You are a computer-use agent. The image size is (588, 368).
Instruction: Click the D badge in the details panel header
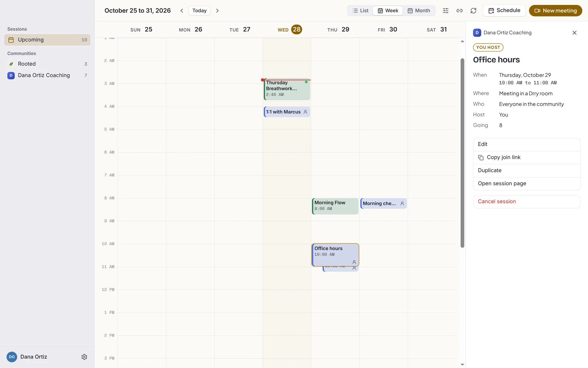pyautogui.click(x=477, y=33)
